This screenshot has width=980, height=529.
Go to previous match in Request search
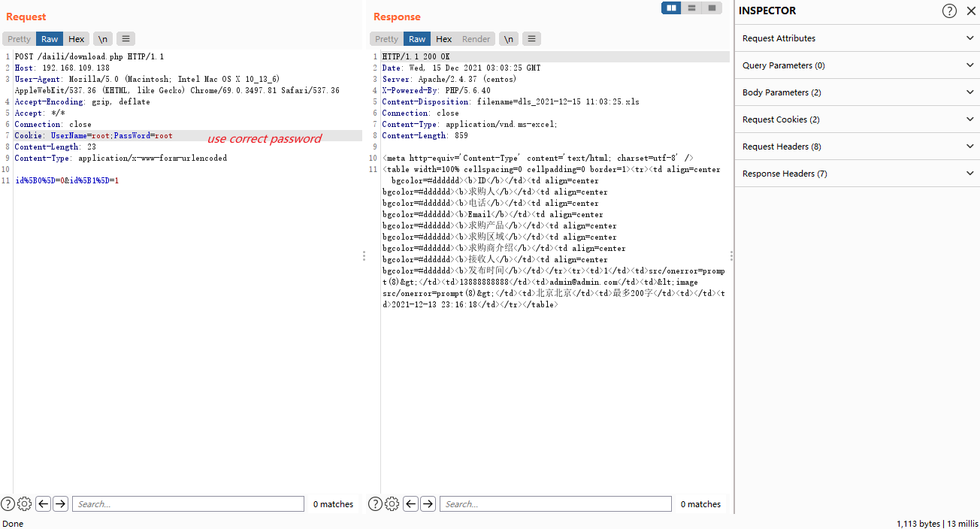[44, 504]
